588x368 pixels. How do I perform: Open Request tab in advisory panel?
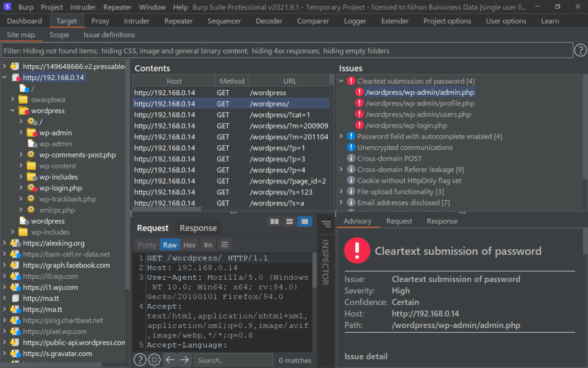point(399,221)
